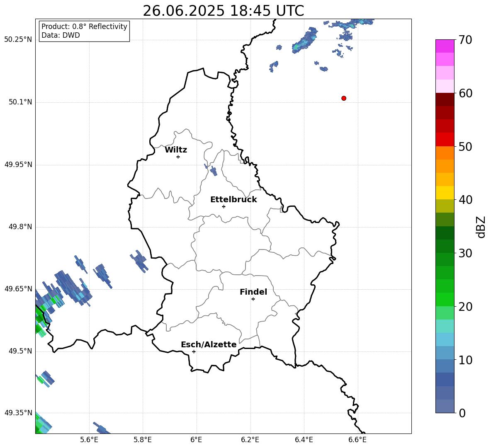Click the Data: DWD text
491x448 pixels.
[61, 35]
